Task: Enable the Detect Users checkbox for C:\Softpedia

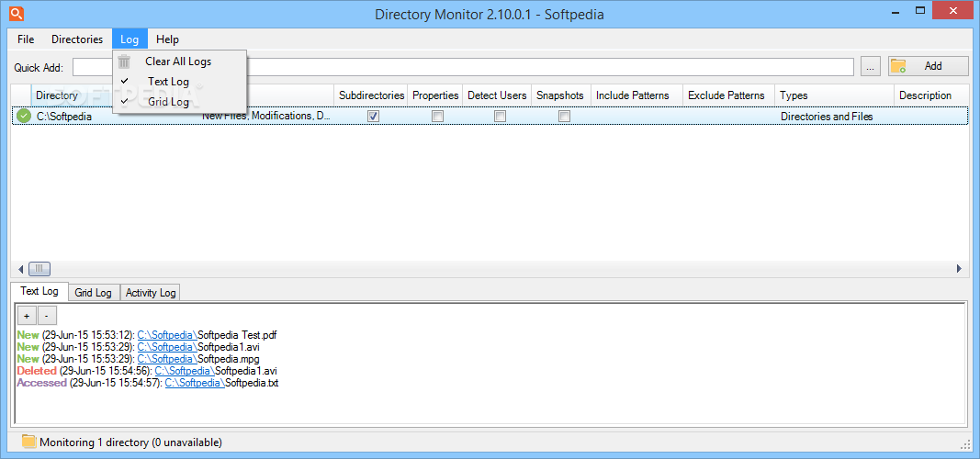Action: [500, 117]
